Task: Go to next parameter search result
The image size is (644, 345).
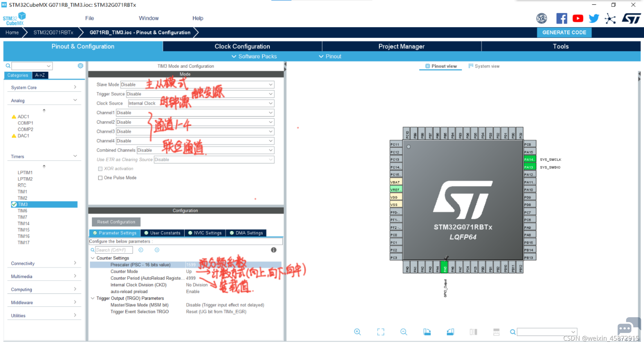Action: (157, 250)
